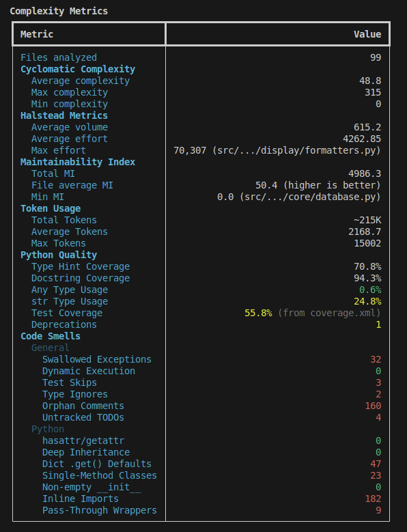
Task: Click the total MI value 4986.3
Action: tap(365, 173)
